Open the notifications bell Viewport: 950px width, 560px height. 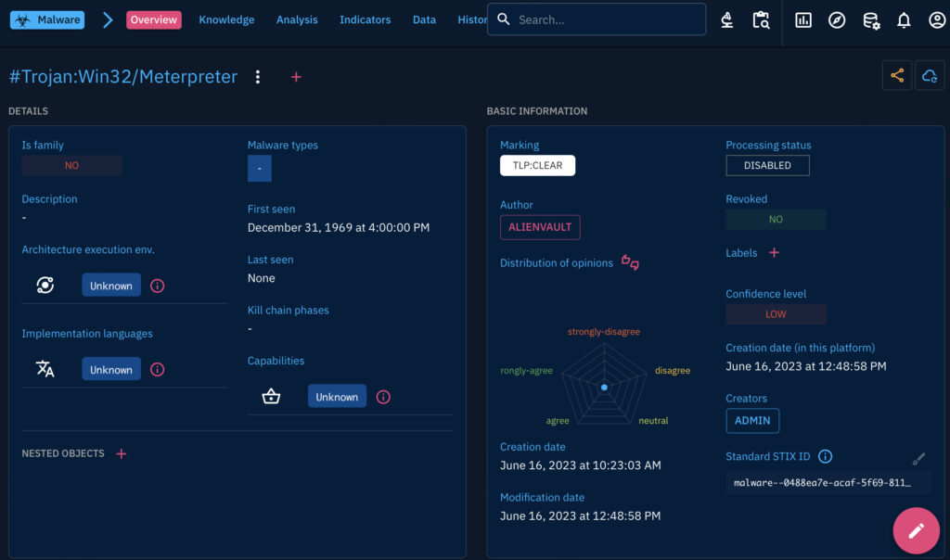[x=904, y=19]
